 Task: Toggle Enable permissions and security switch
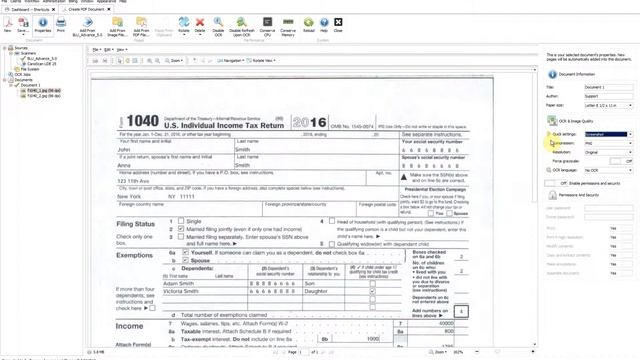click(556, 183)
